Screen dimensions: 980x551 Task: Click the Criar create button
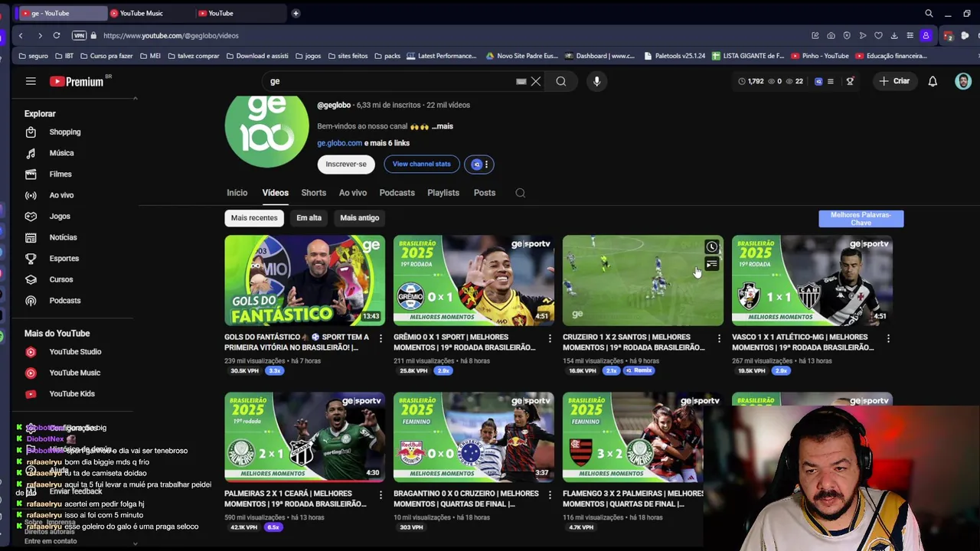[x=894, y=81]
